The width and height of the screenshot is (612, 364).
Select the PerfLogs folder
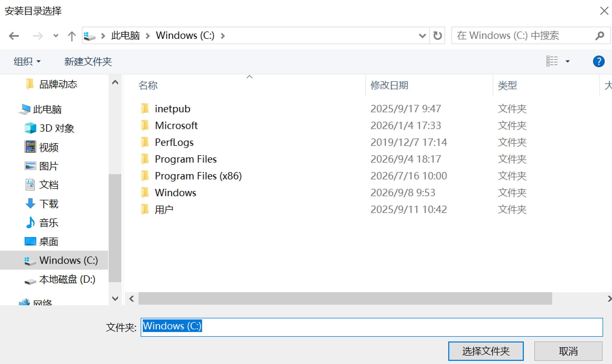167,142
